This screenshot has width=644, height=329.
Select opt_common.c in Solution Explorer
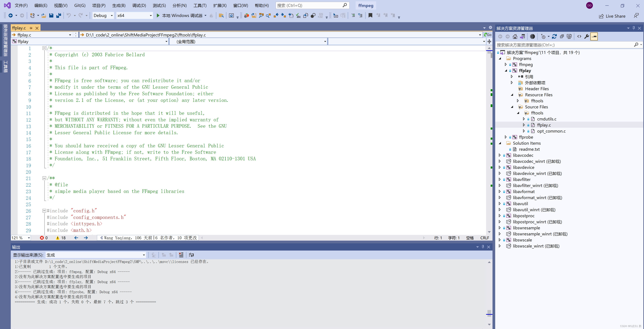(x=551, y=131)
